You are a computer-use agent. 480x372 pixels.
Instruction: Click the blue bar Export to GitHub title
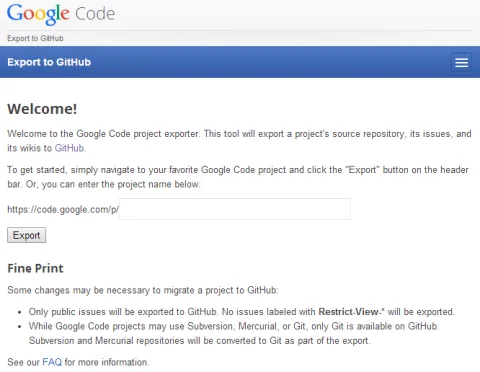[x=49, y=62]
